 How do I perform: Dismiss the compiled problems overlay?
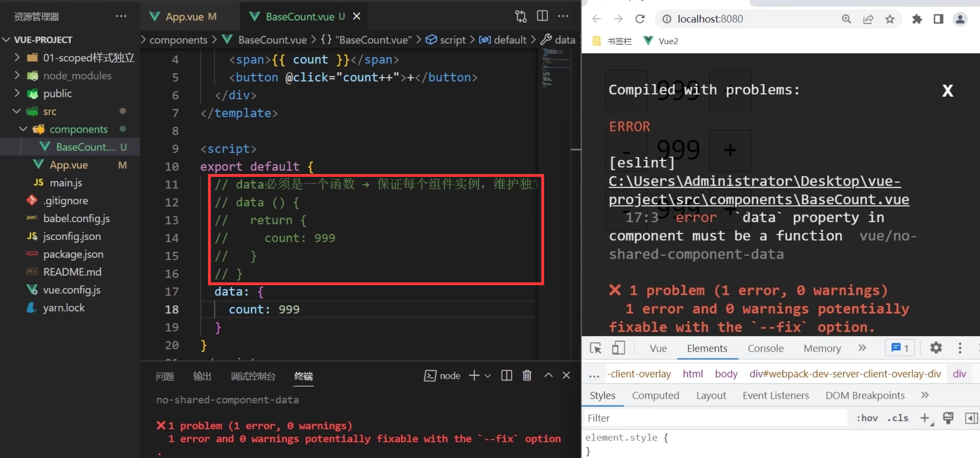click(948, 90)
